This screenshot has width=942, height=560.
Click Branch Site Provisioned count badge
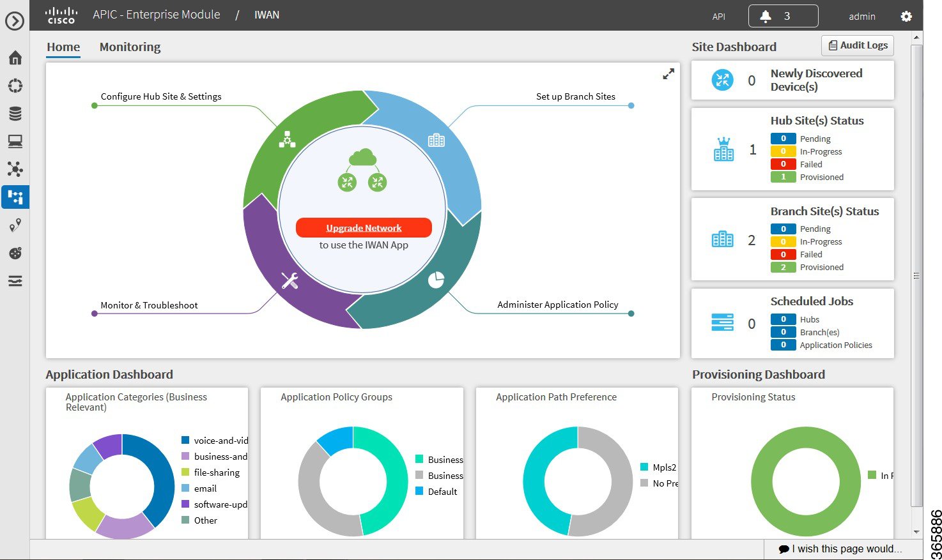(783, 267)
